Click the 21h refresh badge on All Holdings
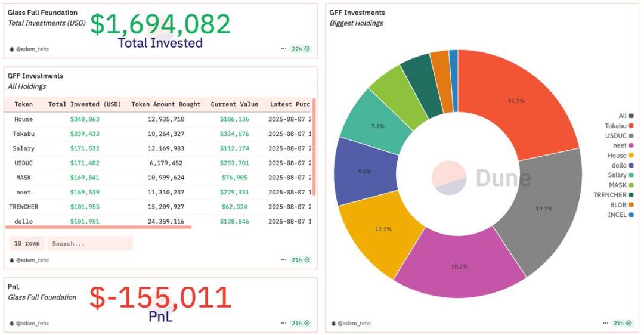644x335 pixels. [x=301, y=260]
